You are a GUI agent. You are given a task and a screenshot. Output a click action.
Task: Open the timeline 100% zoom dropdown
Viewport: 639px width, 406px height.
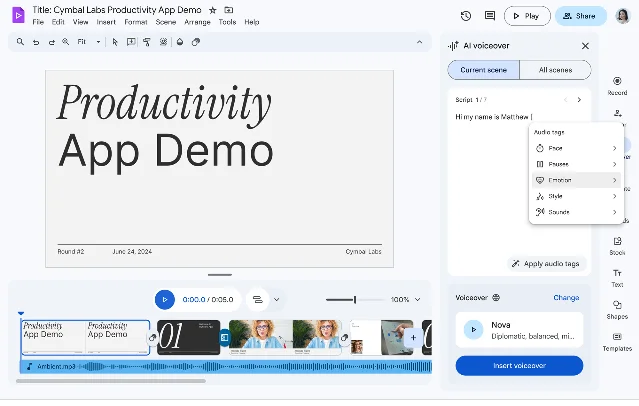pyautogui.click(x=405, y=300)
